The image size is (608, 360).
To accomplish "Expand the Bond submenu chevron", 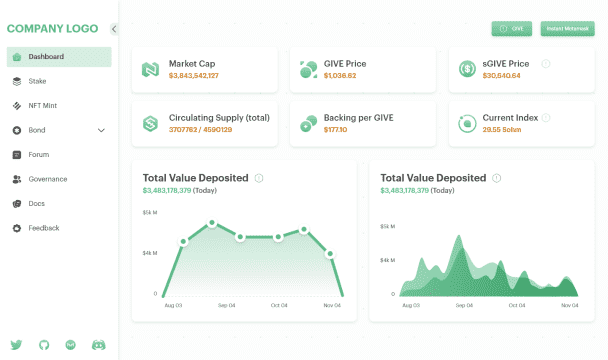I will coord(101,130).
